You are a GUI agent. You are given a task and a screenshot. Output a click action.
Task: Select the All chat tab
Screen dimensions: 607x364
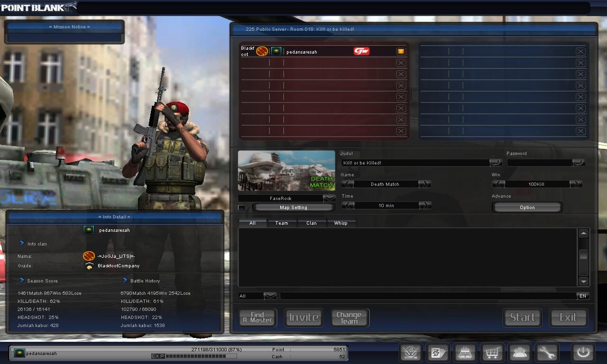coord(252,223)
